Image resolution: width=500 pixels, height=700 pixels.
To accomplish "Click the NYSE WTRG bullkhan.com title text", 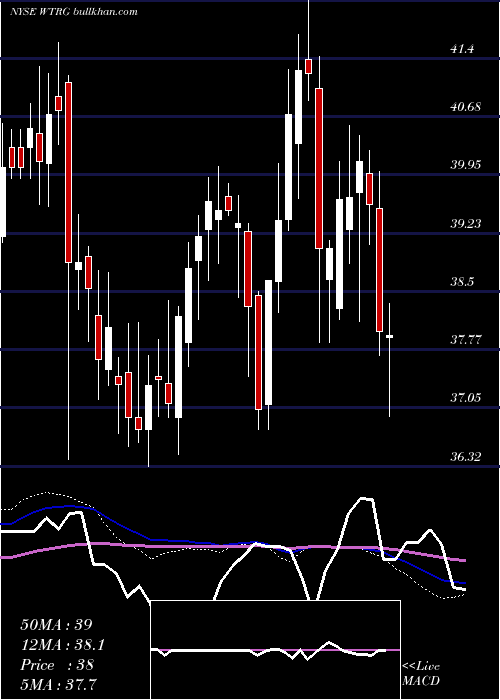I will pyautogui.click(x=74, y=12).
